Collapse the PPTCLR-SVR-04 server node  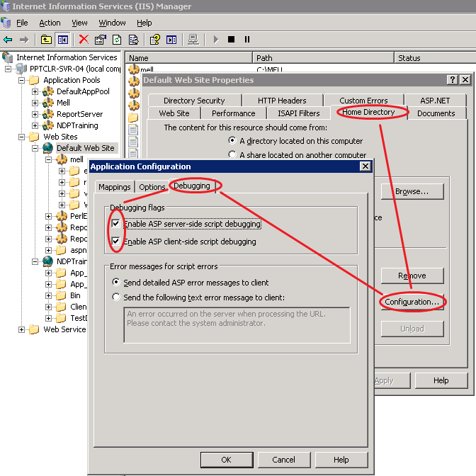pyautogui.click(x=8, y=69)
